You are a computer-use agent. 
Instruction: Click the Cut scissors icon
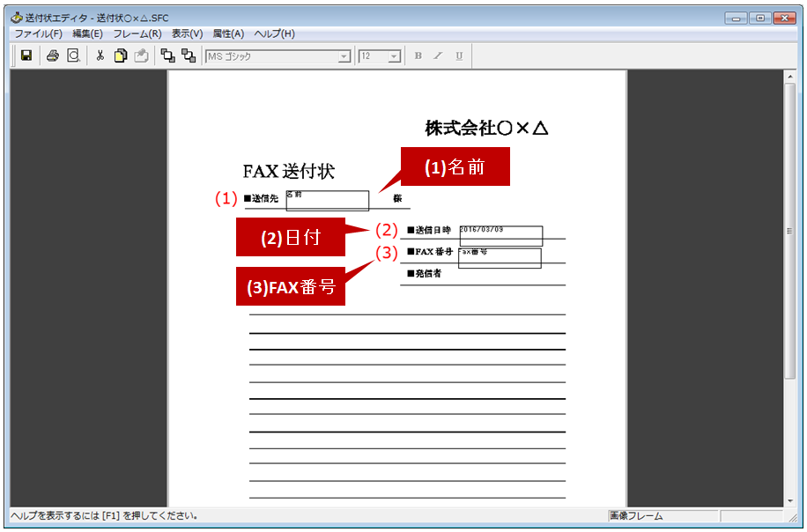coord(100,55)
